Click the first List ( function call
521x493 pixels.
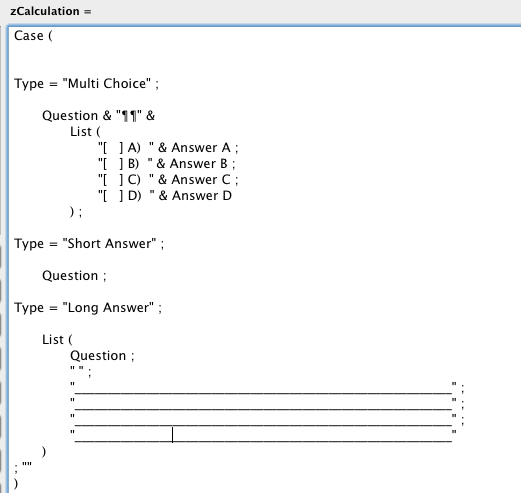(85, 132)
